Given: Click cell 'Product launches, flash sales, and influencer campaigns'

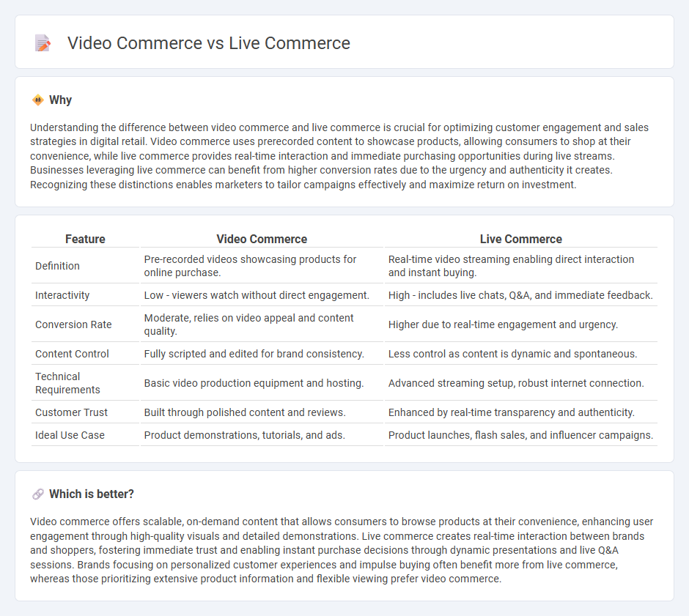Looking at the screenshot, I should 520,436.
